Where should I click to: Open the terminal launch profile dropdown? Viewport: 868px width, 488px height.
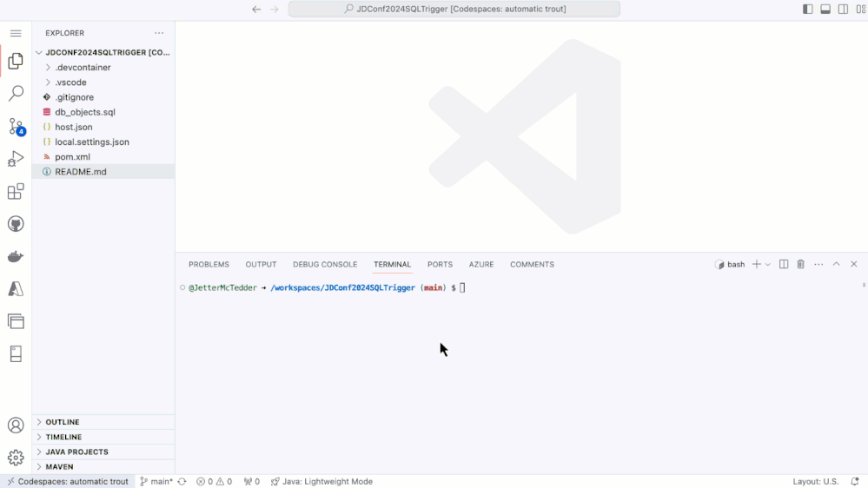click(768, 265)
